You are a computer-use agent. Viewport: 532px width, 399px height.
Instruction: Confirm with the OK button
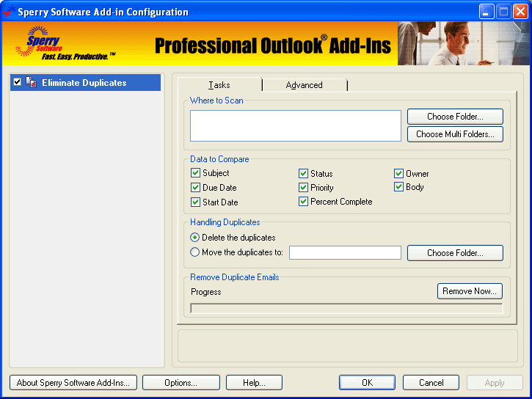pyautogui.click(x=367, y=383)
